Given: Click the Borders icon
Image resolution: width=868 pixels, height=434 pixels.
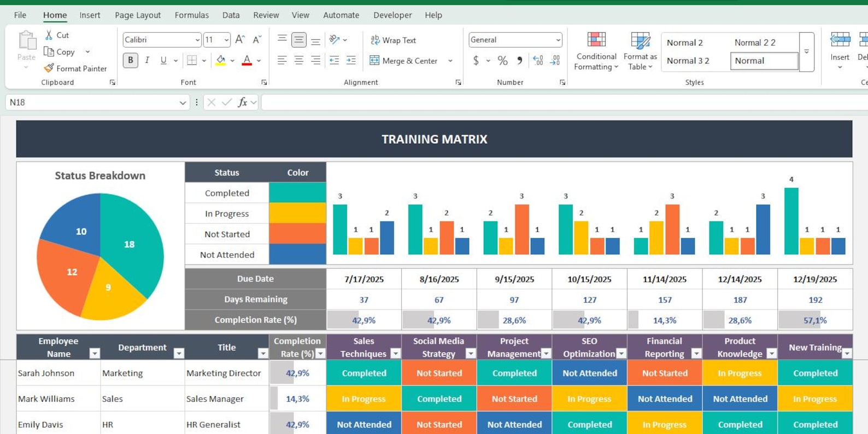Looking at the screenshot, I should 192,60.
